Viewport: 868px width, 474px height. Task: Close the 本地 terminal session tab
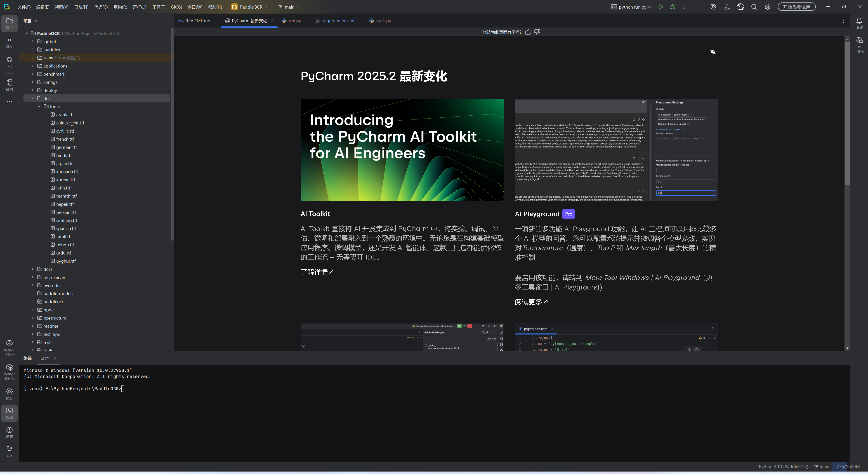pos(54,358)
